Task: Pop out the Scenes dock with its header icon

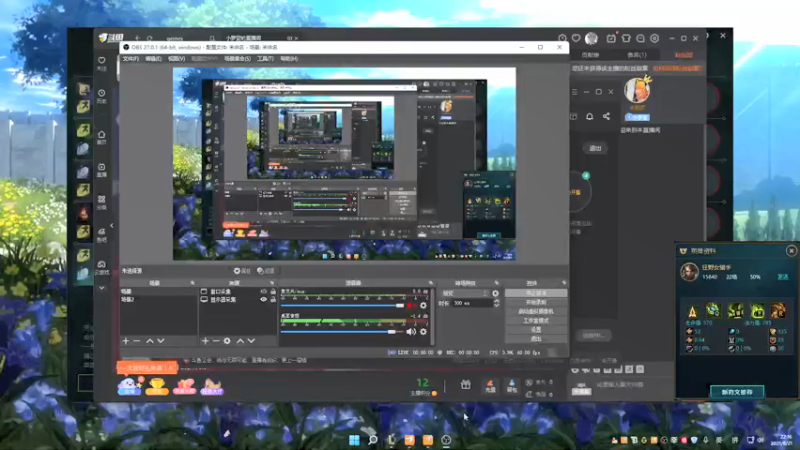Action: tap(192, 283)
